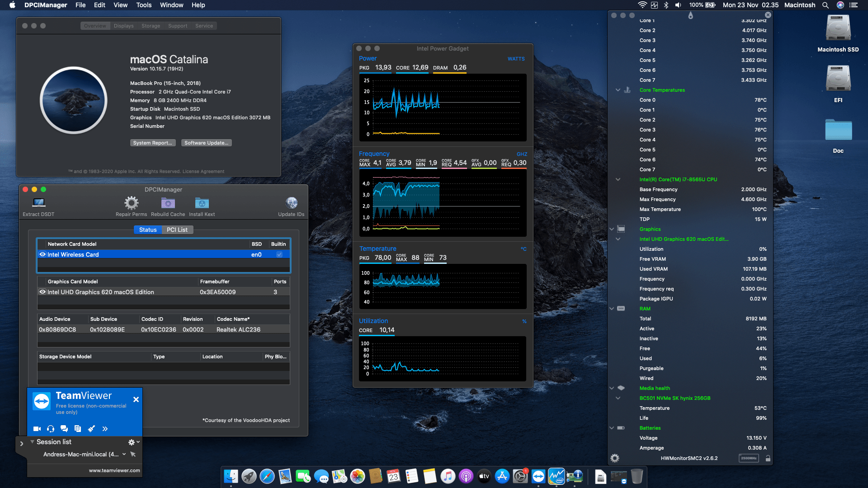This screenshot has height=488, width=868.
Task: Click System Report button
Action: pyautogui.click(x=153, y=143)
